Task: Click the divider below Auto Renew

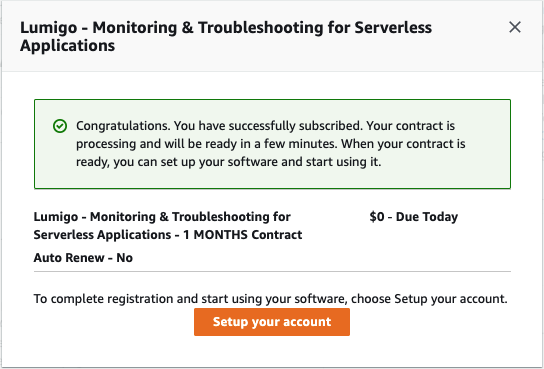Action: tap(272, 272)
